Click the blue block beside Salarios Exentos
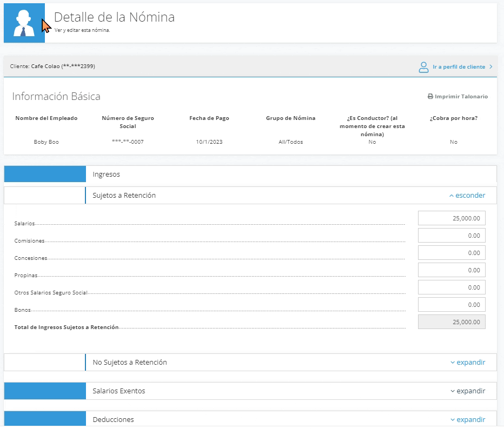504x429 pixels. [x=45, y=391]
